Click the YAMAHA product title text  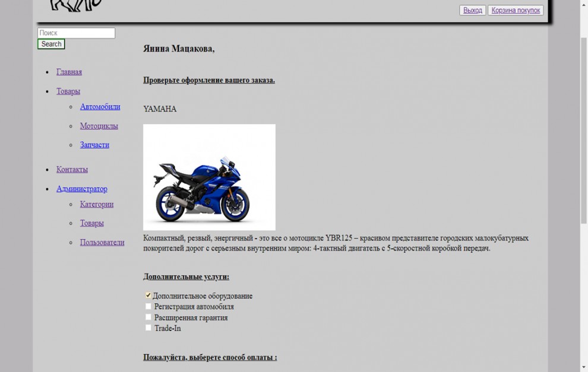tap(160, 109)
